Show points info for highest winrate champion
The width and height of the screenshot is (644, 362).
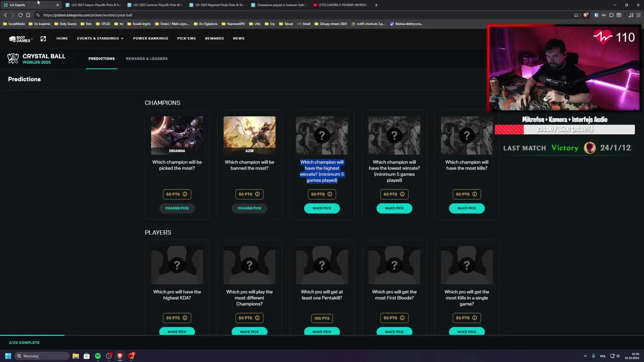point(330,194)
